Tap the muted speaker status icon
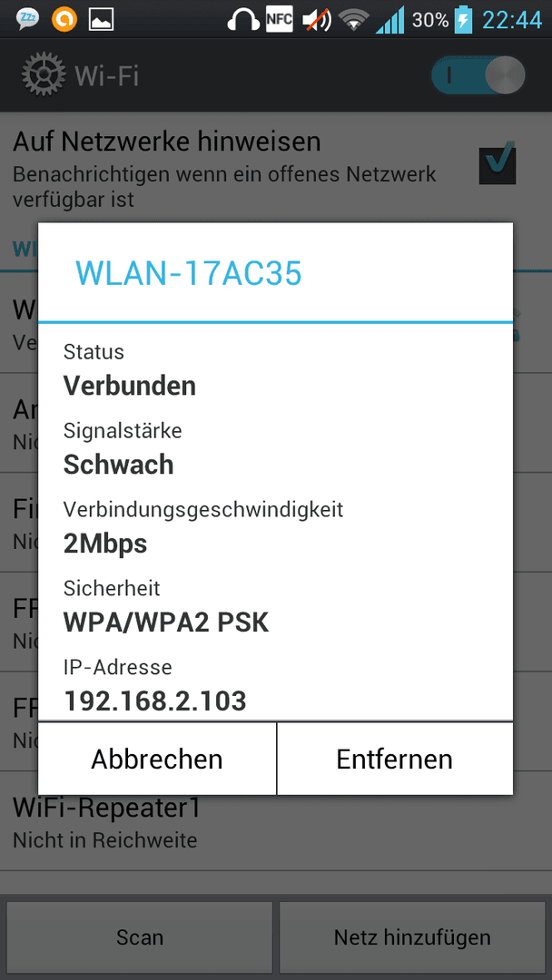The height and width of the screenshot is (980, 552). tap(317, 21)
